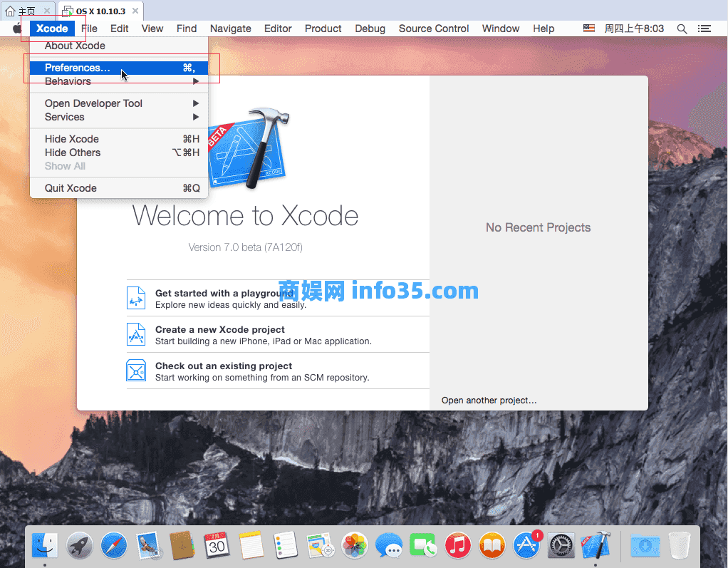Click Create a new Xcode project
The height and width of the screenshot is (568, 728).
coord(278,335)
